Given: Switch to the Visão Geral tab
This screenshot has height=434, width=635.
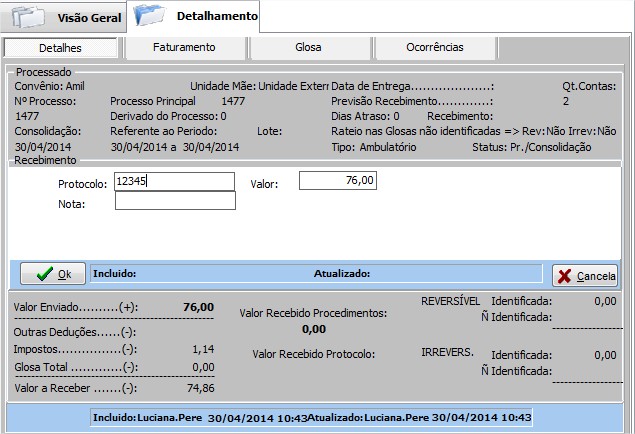Looking at the screenshot, I should (x=88, y=18).
